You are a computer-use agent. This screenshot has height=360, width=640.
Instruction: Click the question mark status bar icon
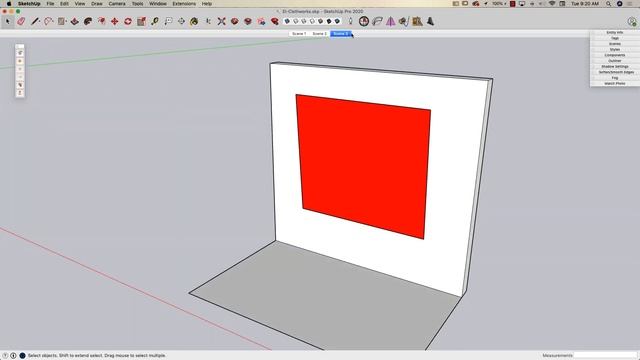coord(5,356)
